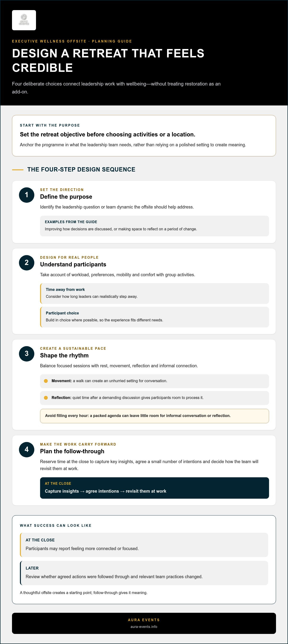Open the aura-events.info link in the footer
The image size is (288, 644).
144,627
